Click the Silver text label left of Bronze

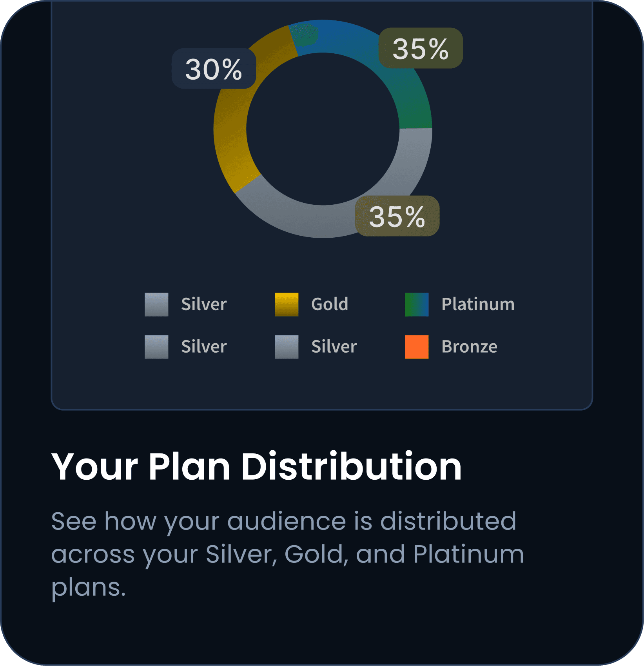pos(334,347)
